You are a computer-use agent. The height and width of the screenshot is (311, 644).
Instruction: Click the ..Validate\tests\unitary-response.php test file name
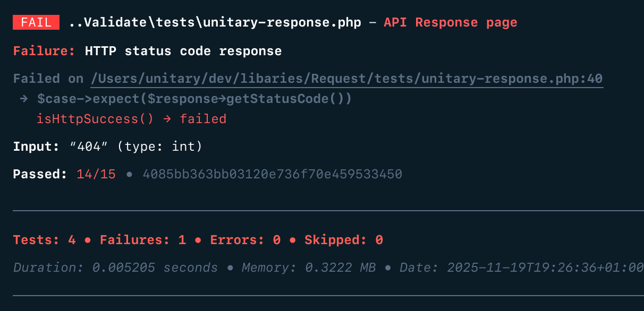[215, 22]
